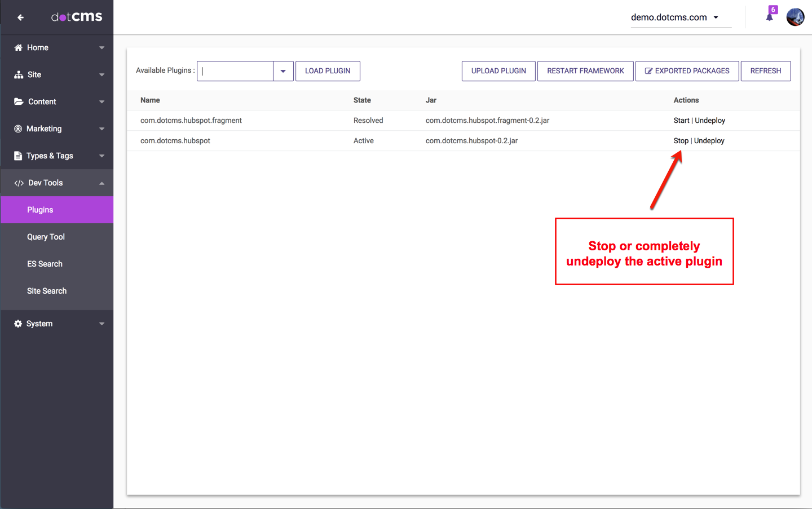Click the Content folder icon in sidebar
This screenshot has height=509, width=812.
click(x=19, y=102)
